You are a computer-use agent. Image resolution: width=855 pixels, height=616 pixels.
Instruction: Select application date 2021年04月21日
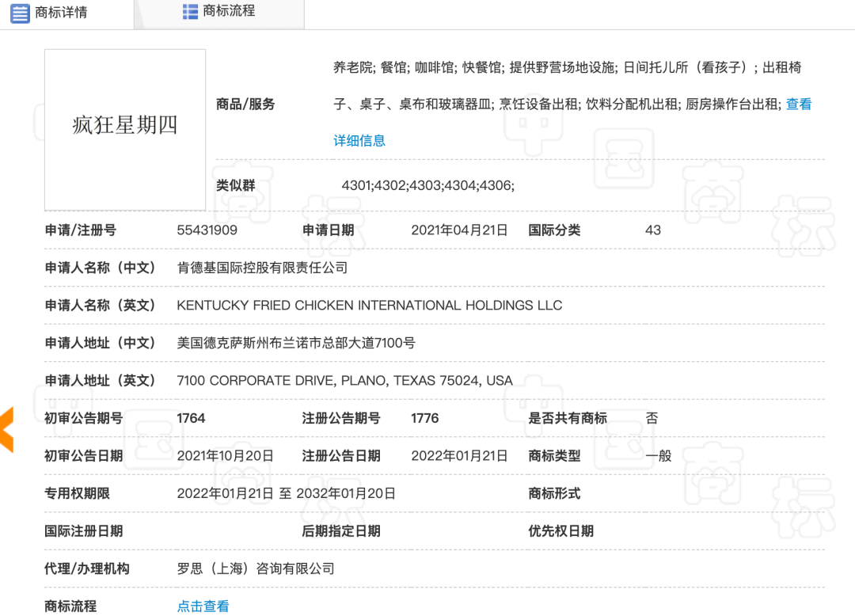click(x=459, y=230)
